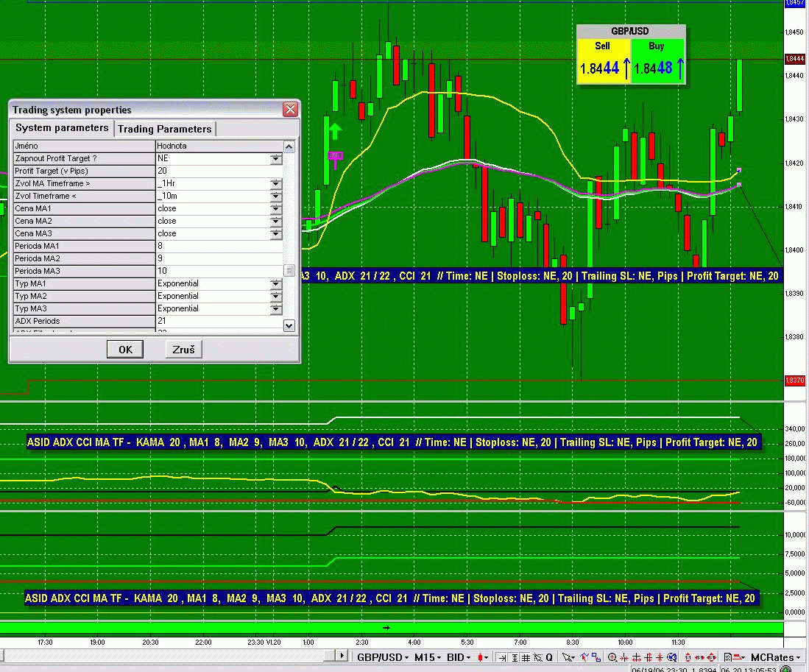Click the scroll-to-end arrow icon in toolbar

coord(503,657)
